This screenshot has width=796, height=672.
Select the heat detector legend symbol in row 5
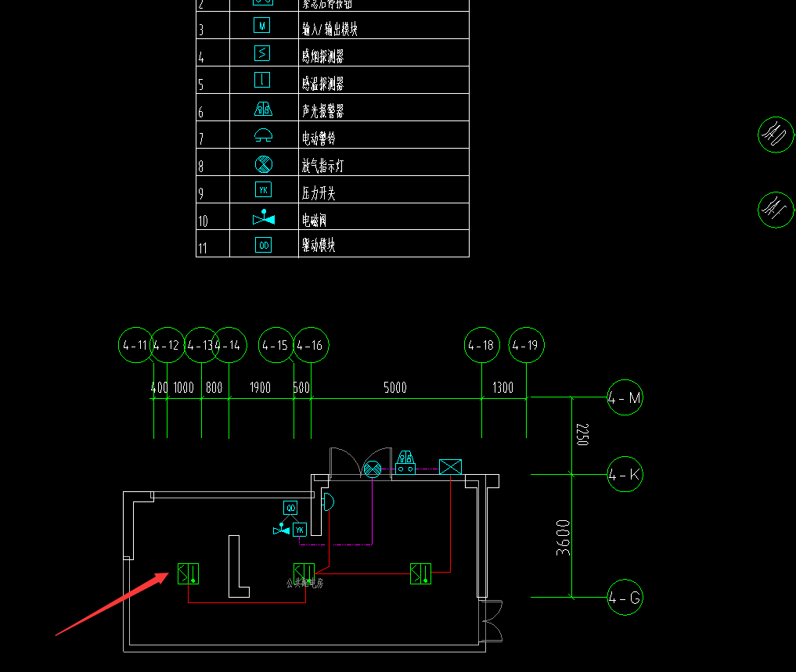click(262, 81)
